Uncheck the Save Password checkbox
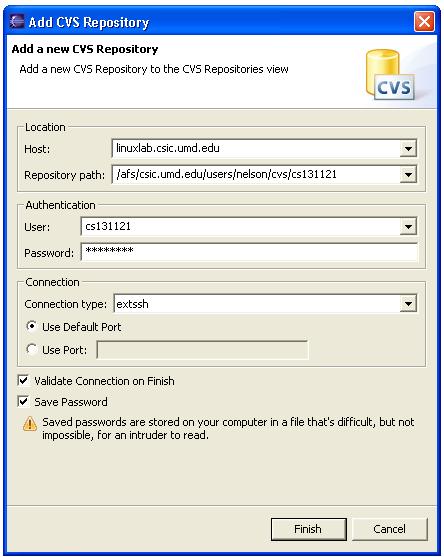 click(x=23, y=402)
